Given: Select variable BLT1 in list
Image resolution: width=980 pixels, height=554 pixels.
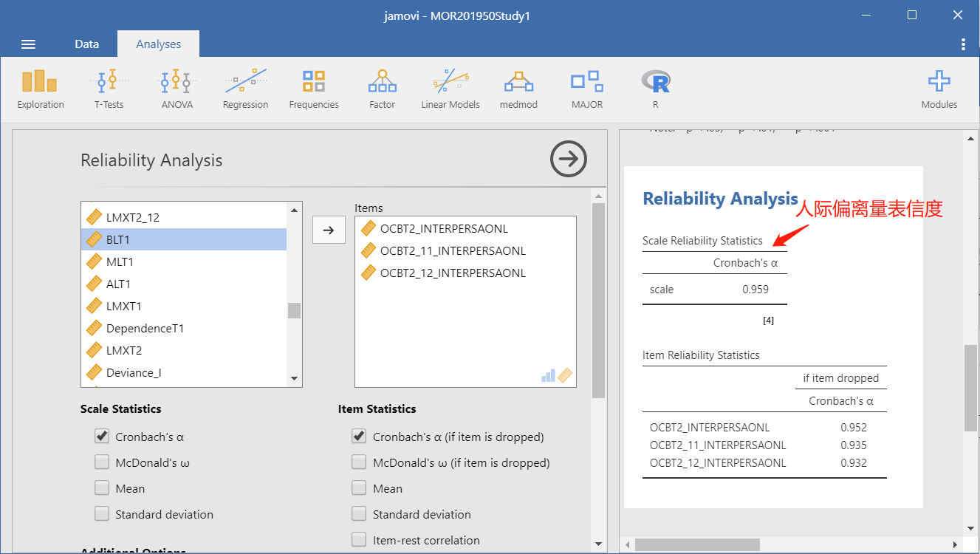Looking at the screenshot, I should (x=184, y=239).
